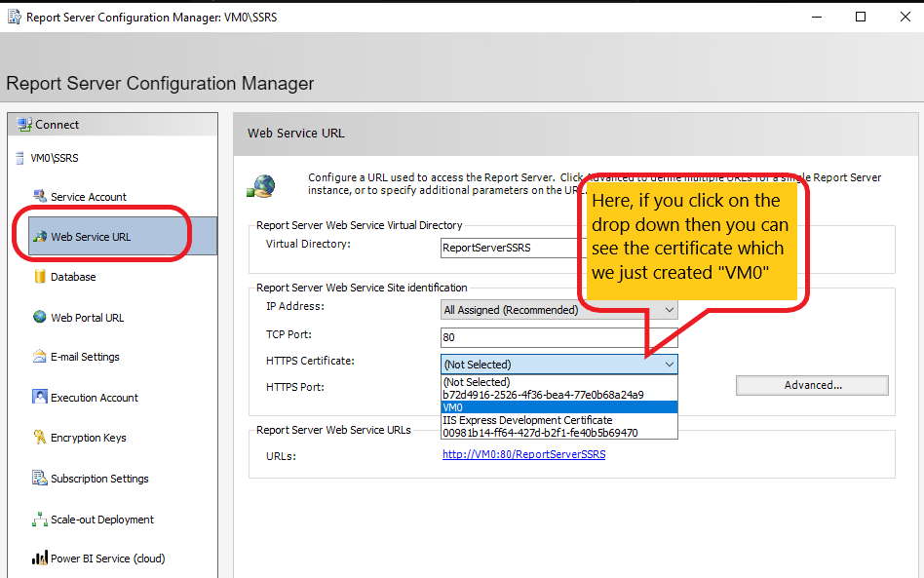Navigate to Encryption Keys page

(x=89, y=438)
